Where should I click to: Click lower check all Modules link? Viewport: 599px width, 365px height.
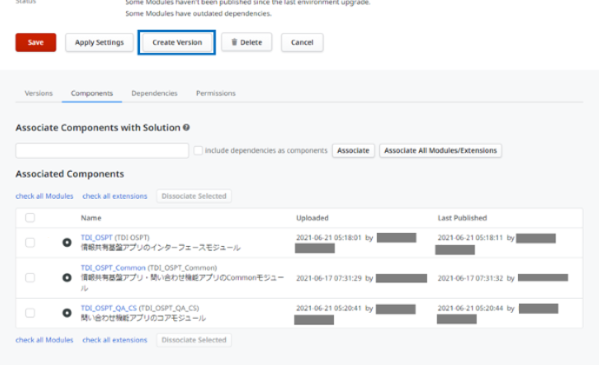point(44,340)
